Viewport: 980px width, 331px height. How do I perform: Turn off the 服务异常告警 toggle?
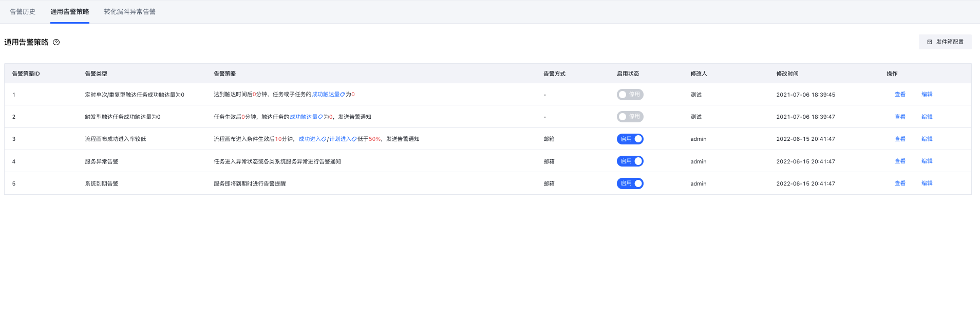tap(630, 161)
